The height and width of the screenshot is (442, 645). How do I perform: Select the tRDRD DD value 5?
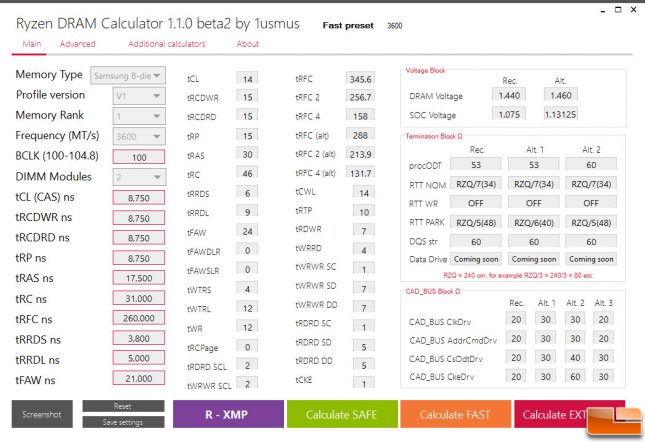364,365
